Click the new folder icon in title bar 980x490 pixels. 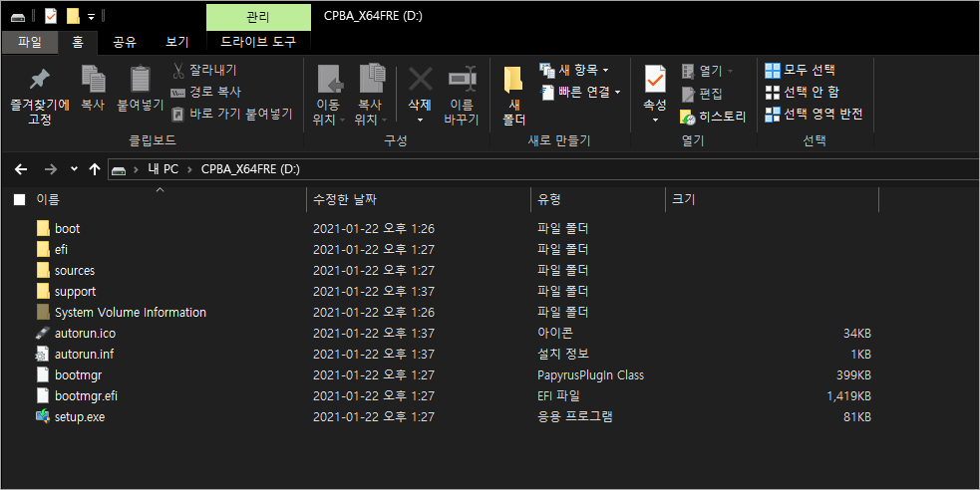coord(73,16)
